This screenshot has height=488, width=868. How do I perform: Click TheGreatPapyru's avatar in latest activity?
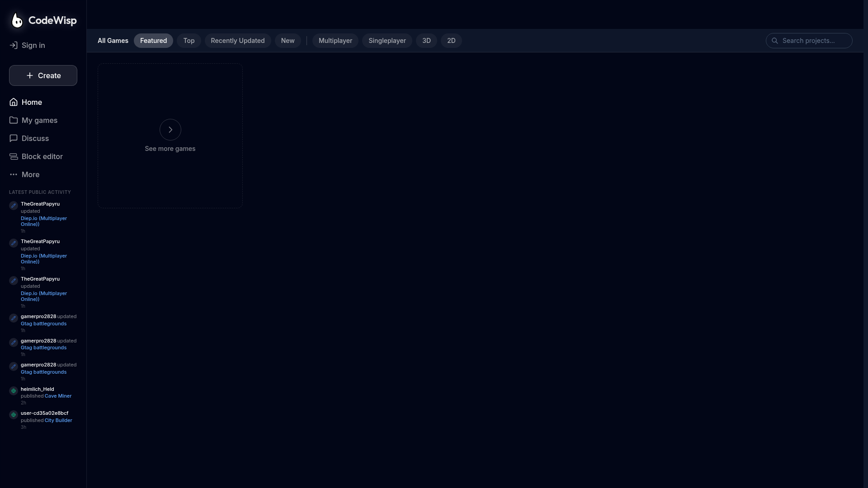tap(13, 205)
